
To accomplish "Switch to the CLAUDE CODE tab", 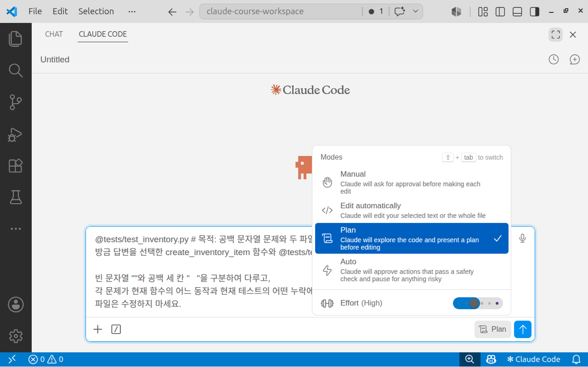I will 103,34.
